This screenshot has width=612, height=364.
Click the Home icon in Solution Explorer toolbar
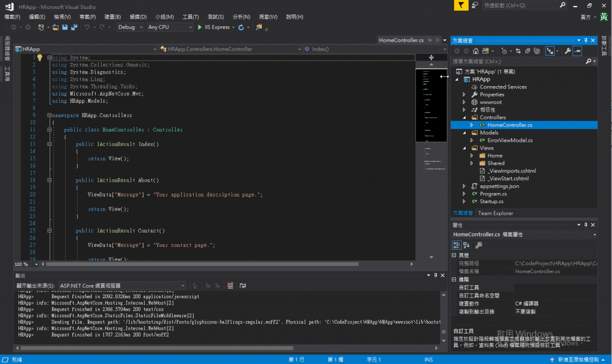[475, 51]
